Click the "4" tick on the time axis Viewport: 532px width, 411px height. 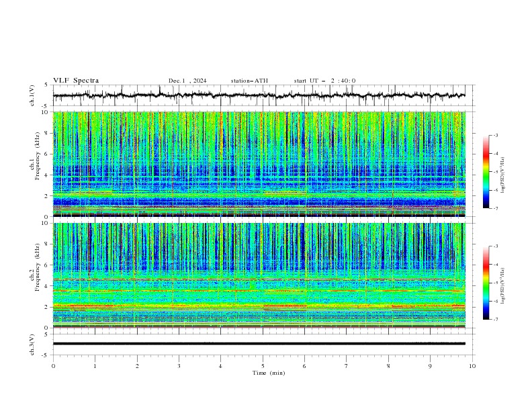point(220,366)
